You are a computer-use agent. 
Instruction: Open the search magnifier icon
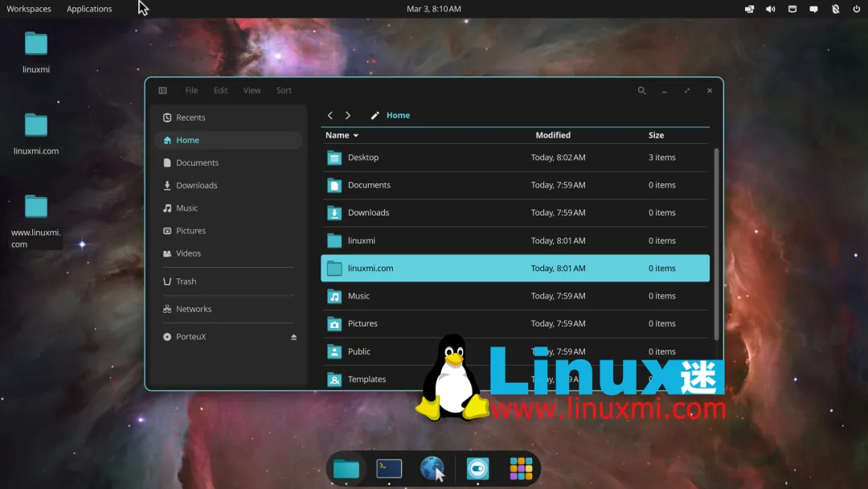click(641, 90)
